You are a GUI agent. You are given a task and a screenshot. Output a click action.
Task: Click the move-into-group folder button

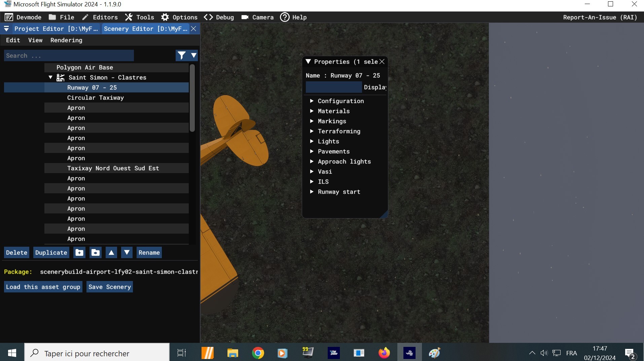pyautogui.click(x=96, y=253)
